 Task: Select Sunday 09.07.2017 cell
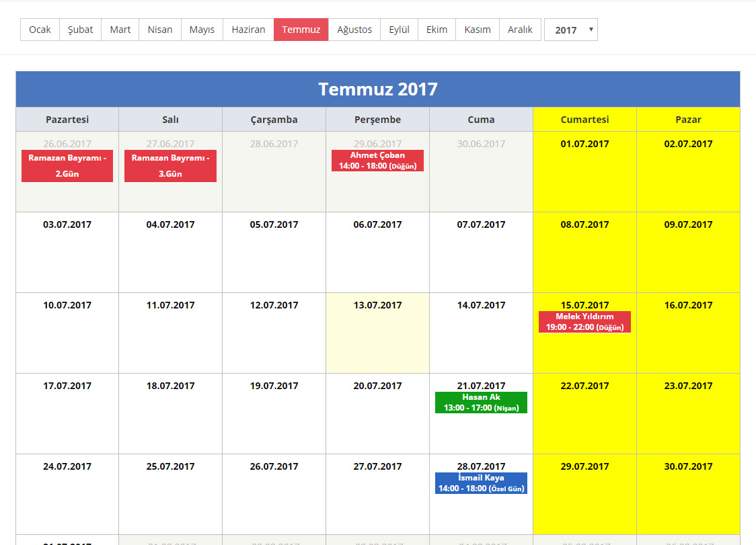(x=689, y=253)
